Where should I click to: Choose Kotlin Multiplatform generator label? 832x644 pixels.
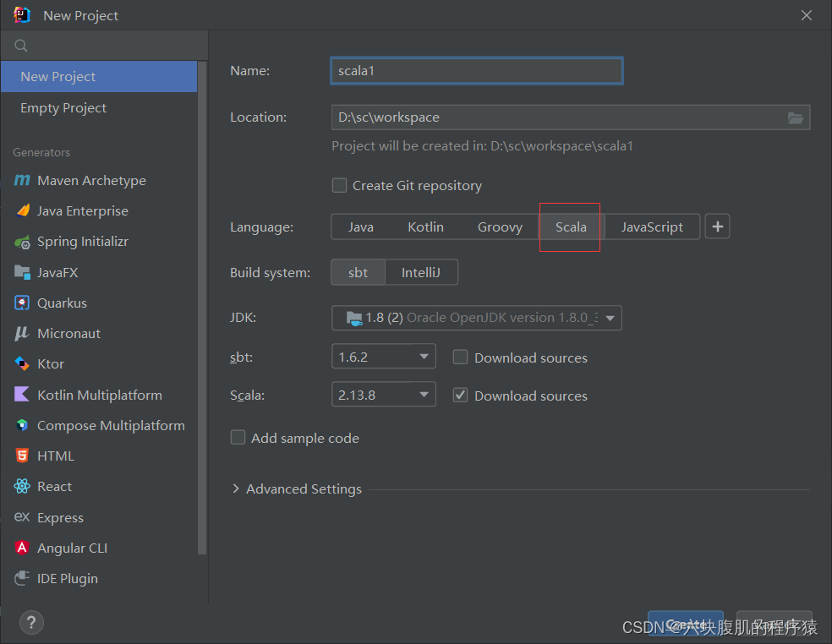pyautogui.click(x=100, y=396)
